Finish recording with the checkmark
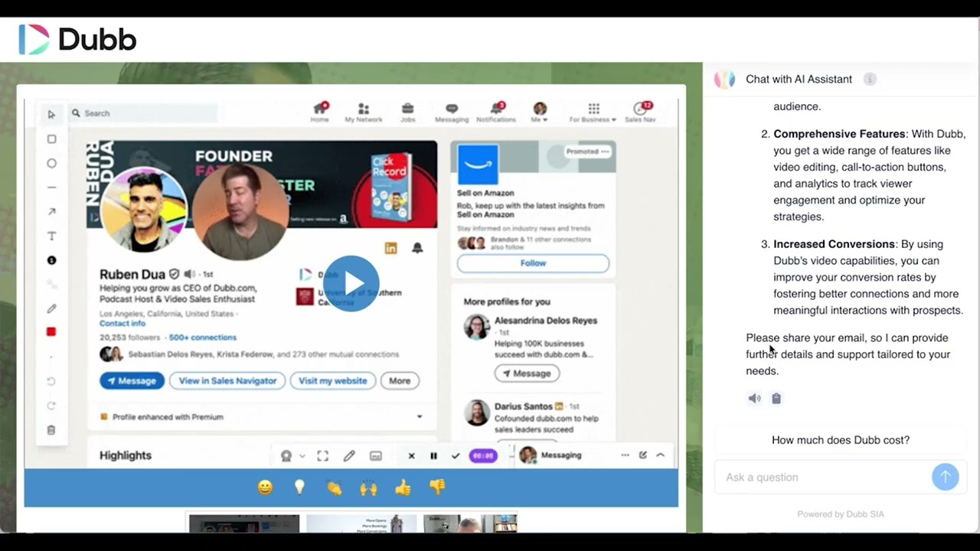 click(x=456, y=455)
